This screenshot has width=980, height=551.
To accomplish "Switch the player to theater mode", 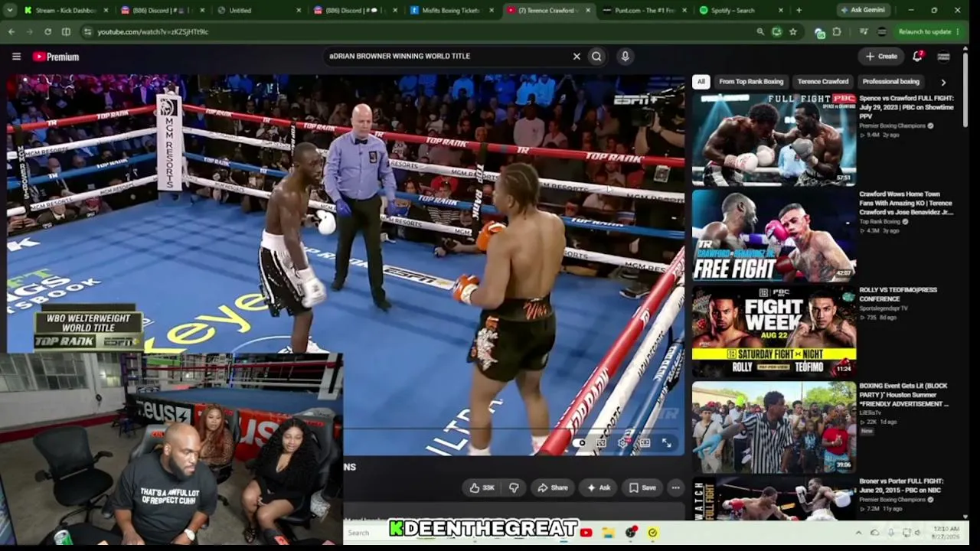I will [x=645, y=443].
